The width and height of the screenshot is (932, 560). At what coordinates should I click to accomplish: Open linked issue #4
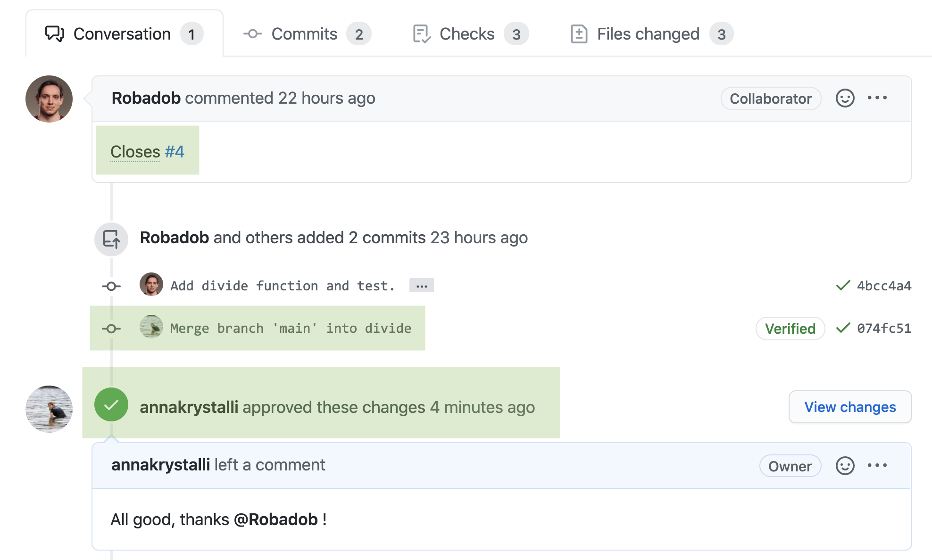tap(174, 152)
